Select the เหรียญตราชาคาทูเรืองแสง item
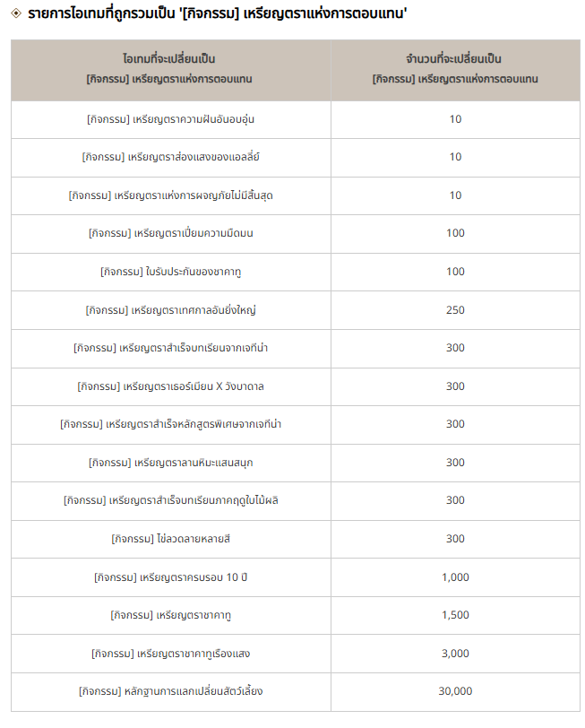Viewport: 585px width, 728px height. point(171,654)
